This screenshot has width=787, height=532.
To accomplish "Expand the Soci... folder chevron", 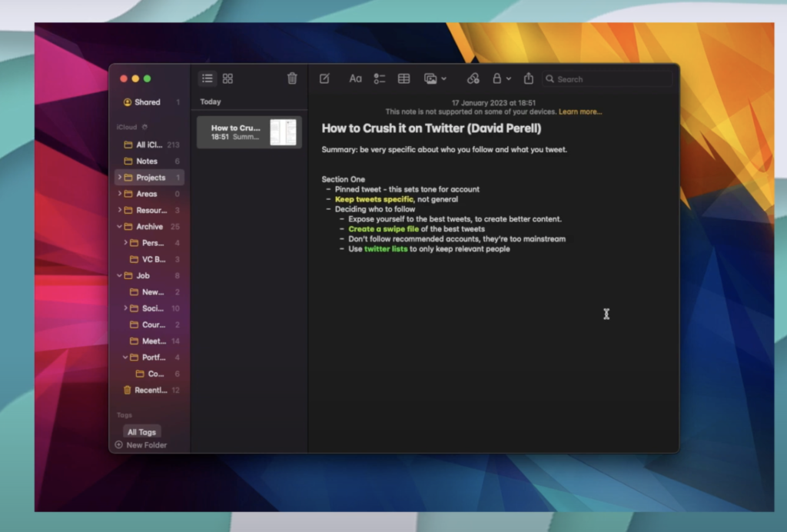I will coord(125,308).
